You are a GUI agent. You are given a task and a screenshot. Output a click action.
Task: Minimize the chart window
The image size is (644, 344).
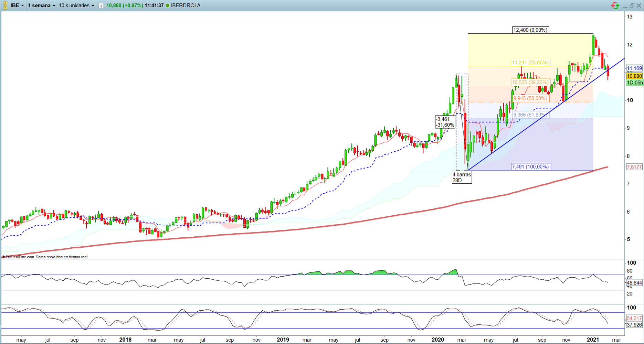pos(625,6)
